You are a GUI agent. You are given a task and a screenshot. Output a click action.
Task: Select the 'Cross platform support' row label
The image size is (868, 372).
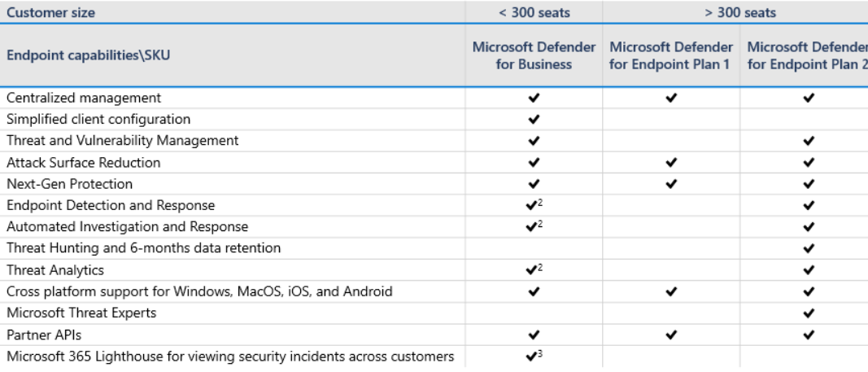point(200,291)
